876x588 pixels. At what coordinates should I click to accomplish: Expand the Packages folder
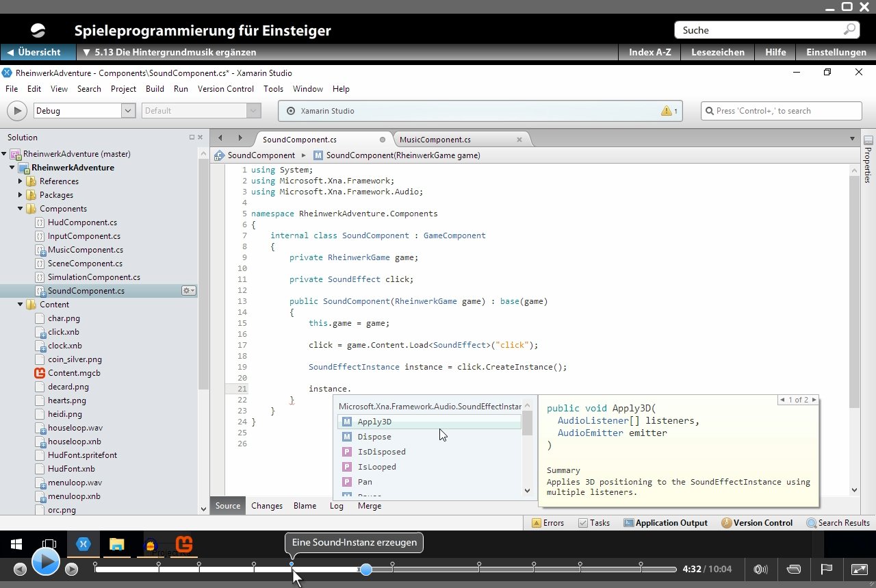pos(21,195)
